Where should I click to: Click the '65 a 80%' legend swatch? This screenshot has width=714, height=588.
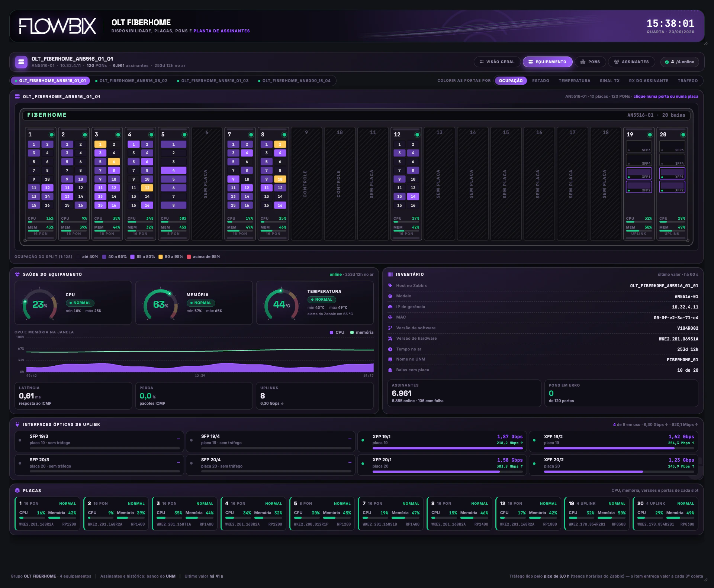132,257
